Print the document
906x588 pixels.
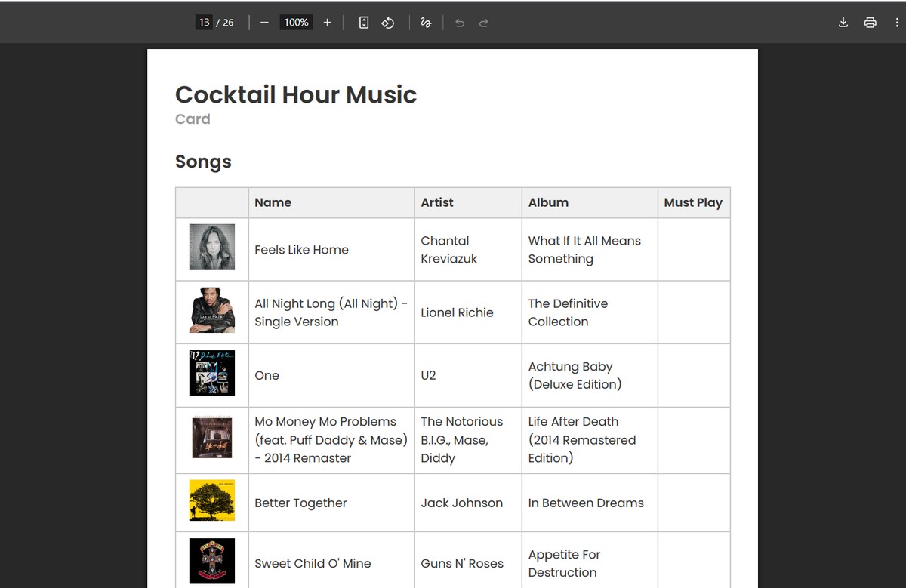point(870,23)
